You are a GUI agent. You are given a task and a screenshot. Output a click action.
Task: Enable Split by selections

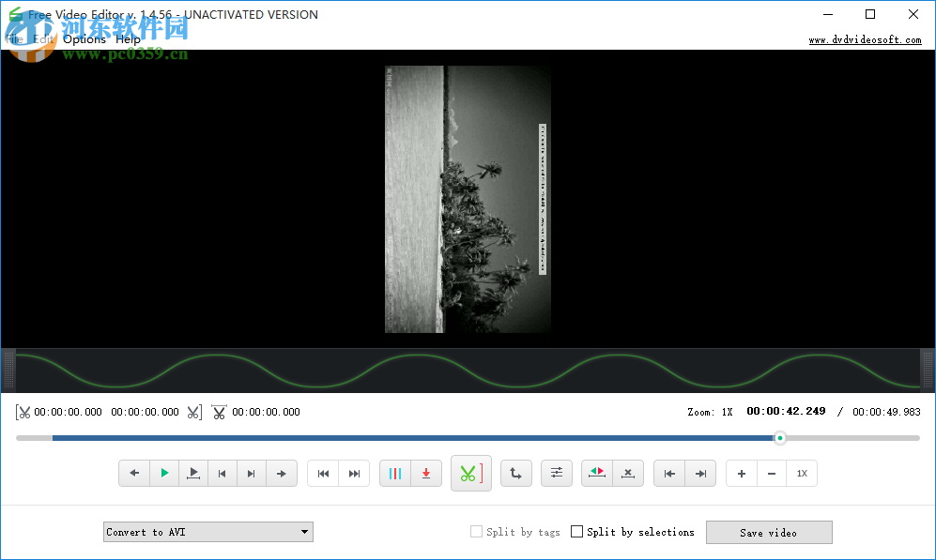click(x=576, y=531)
